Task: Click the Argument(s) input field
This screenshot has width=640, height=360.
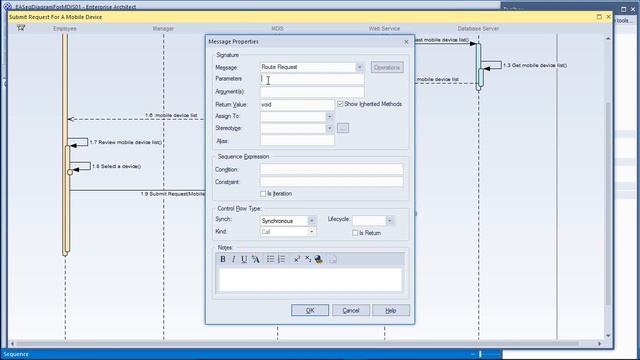Action: [x=312, y=92]
